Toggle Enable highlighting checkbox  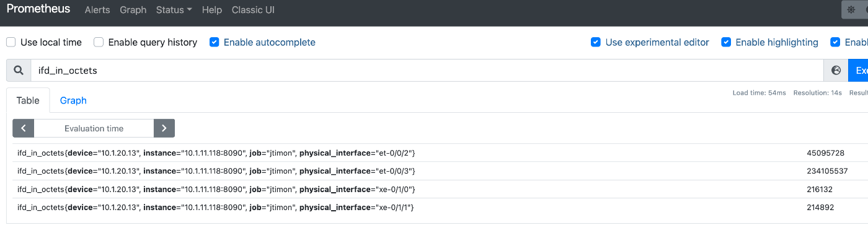click(x=726, y=42)
